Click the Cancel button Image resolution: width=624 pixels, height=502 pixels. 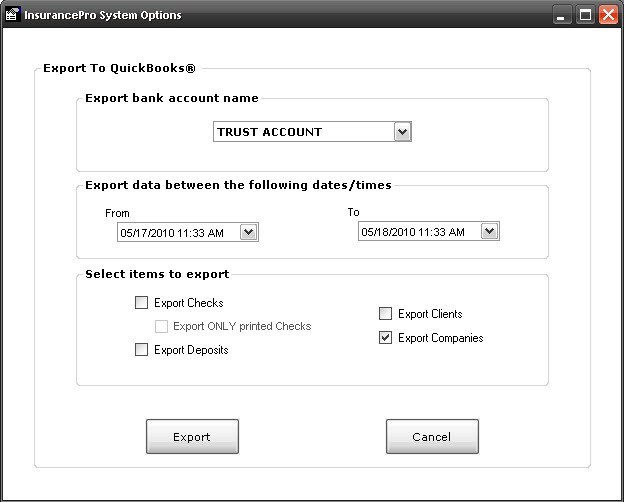[x=432, y=436]
